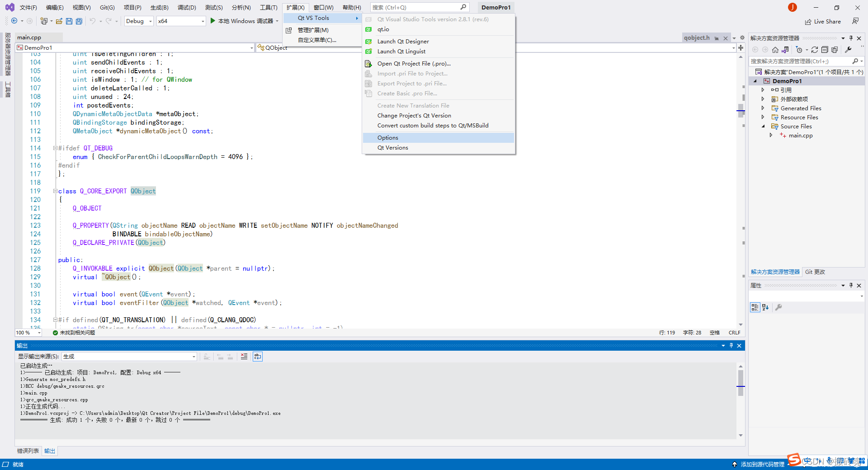This screenshot has height=470, width=868.
Task: Open properties via the wrench icon in Solution Explorer
Action: coord(848,50)
